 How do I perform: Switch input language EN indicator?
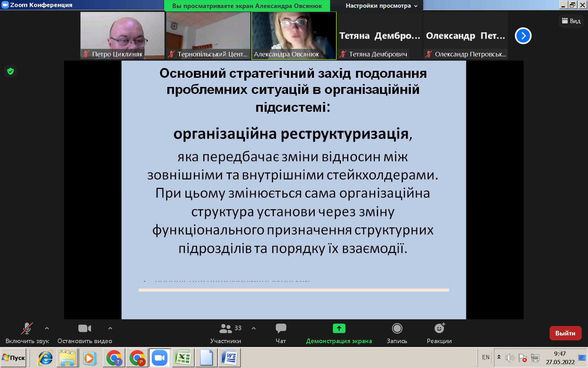pos(485,357)
